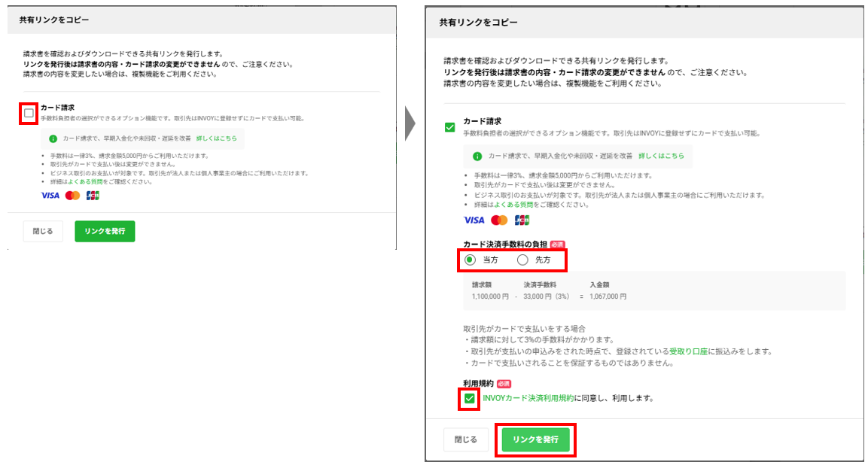
Task: Open INVOYカード決済利用規約 link
Action: (528, 398)
